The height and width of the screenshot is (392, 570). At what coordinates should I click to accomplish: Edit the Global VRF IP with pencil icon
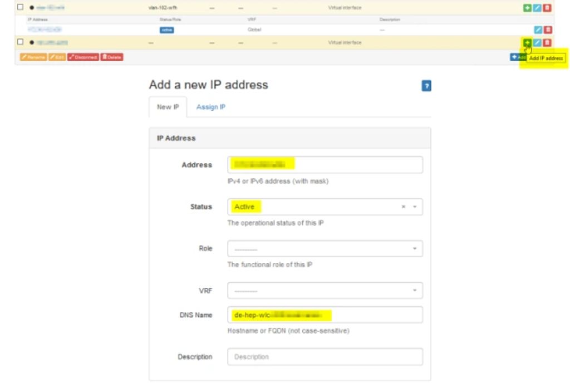pyautogui.click(x=538, y=29)
